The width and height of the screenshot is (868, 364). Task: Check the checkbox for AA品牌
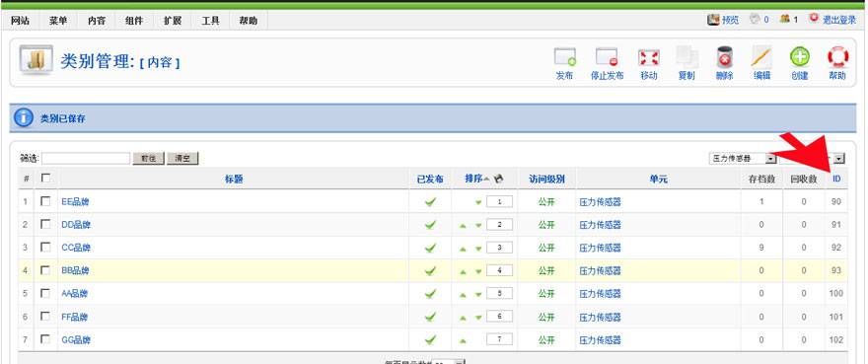[x=46, y=293]
